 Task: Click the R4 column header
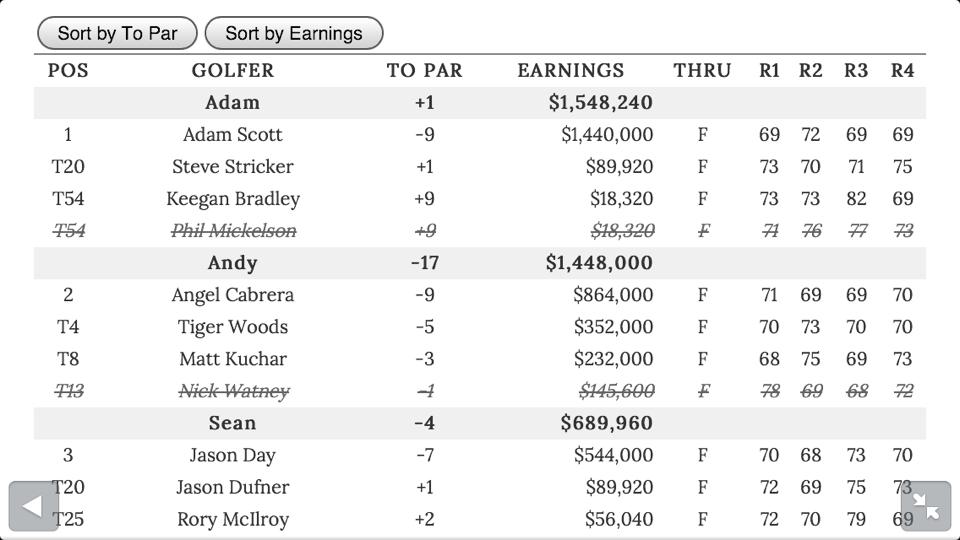pyautogui.click(x=902, y=71)
